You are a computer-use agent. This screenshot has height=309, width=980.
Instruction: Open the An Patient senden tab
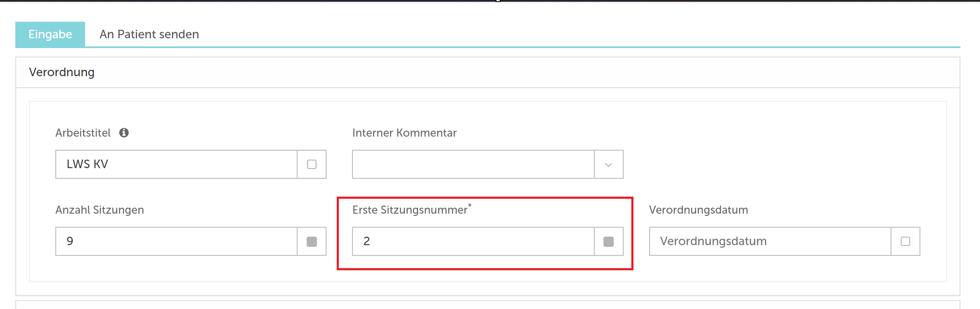coord(149,34)
